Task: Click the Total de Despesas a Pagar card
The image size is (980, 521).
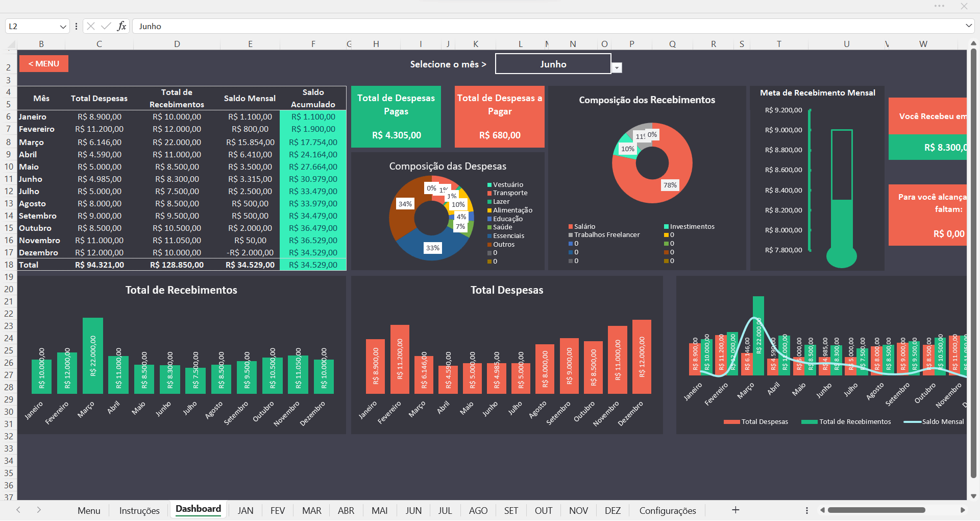Action: 500,116
